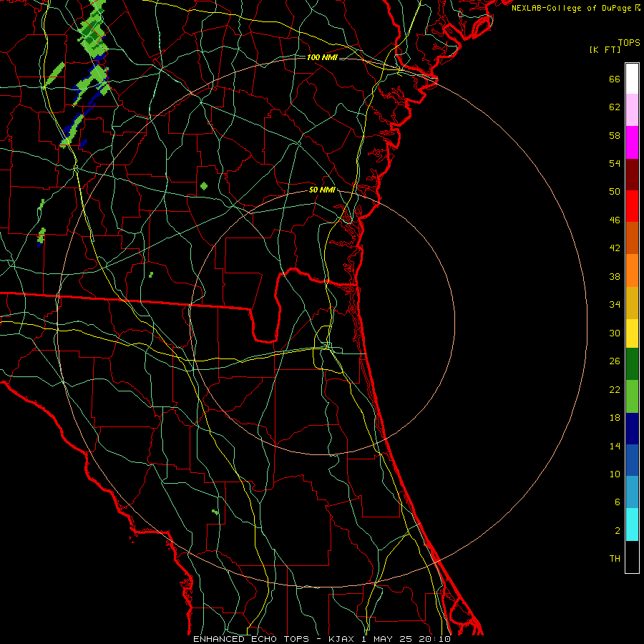
Task: Click the medium blue legend swatch
Action: click(632, 460)
